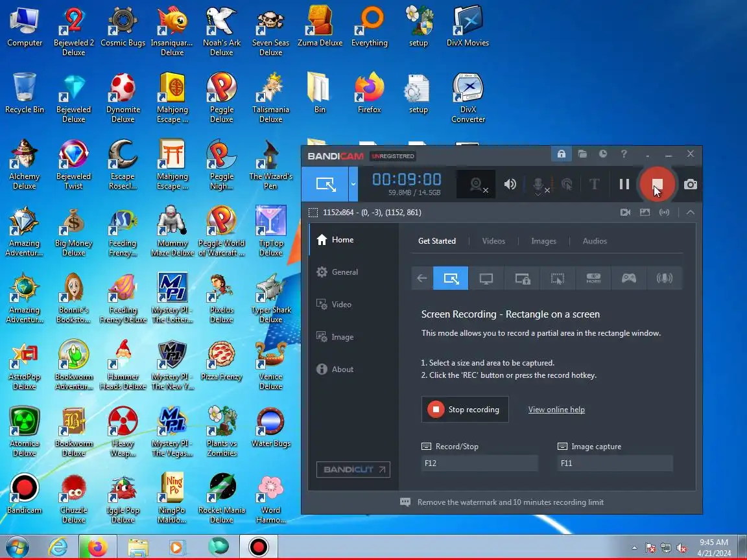Click the broadcast audio icon on status row
This screenshot has height=560, width=747.
(664, 213)
